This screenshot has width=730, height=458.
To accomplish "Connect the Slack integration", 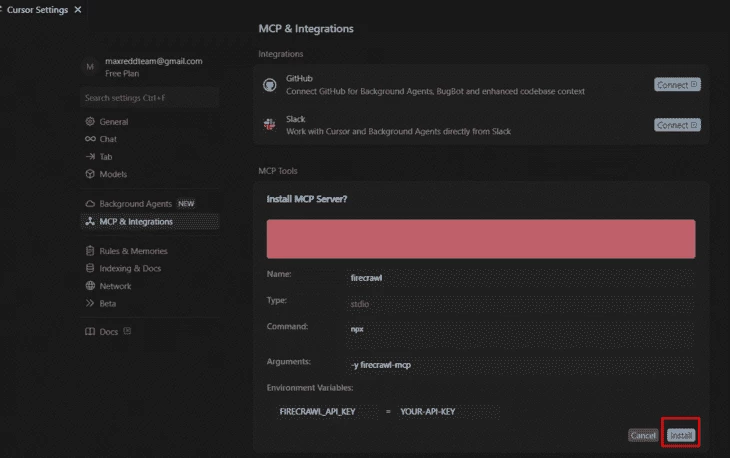I will pyautogui.click(x=677, y=125).
